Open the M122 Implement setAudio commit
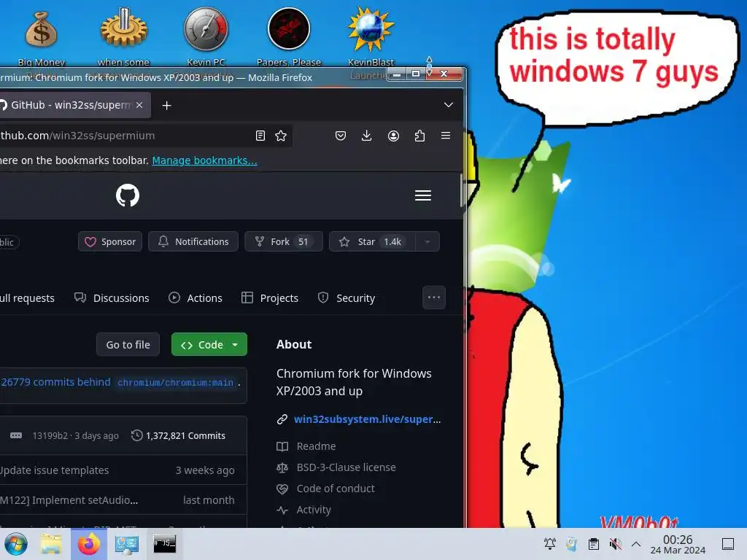Image resolution: width=747 pixels, height=560 pixels. tap(69, 500)
